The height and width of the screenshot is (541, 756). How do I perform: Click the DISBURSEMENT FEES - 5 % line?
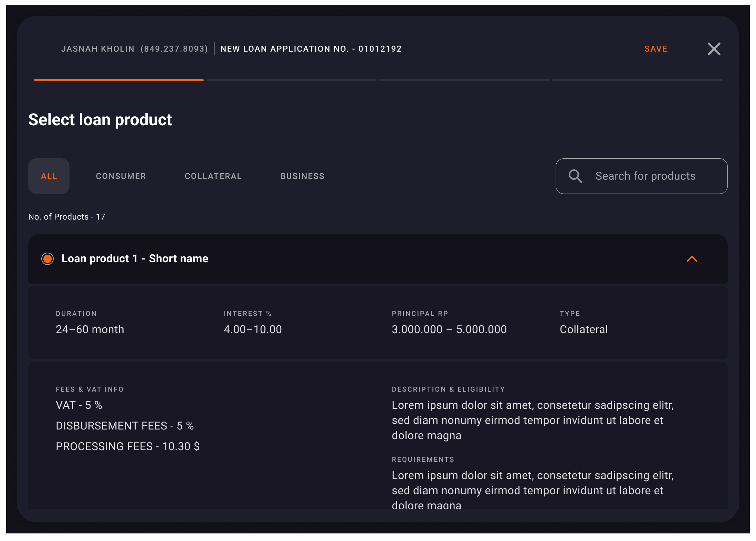125,426
